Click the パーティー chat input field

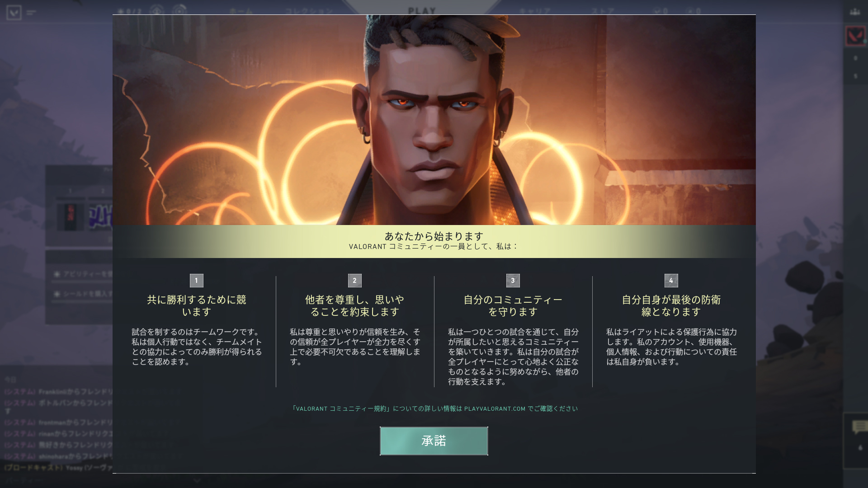click(97, 480)
